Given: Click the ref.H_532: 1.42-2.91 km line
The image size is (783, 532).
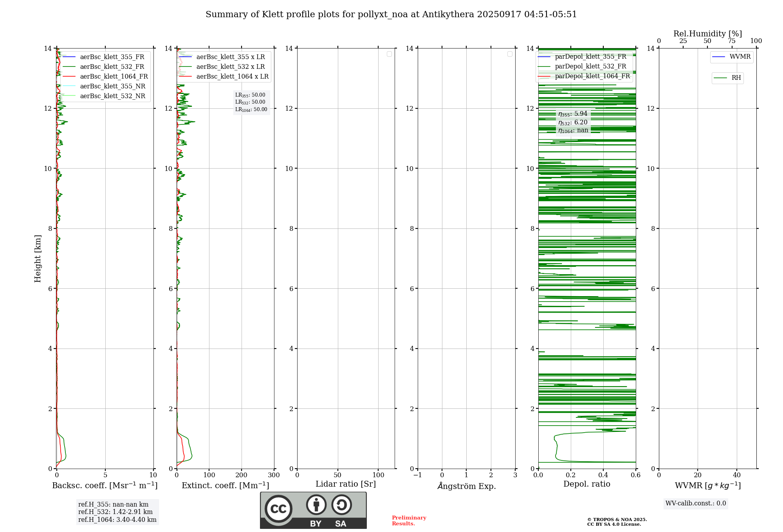Looking at the screenshot, I should 115,512.
